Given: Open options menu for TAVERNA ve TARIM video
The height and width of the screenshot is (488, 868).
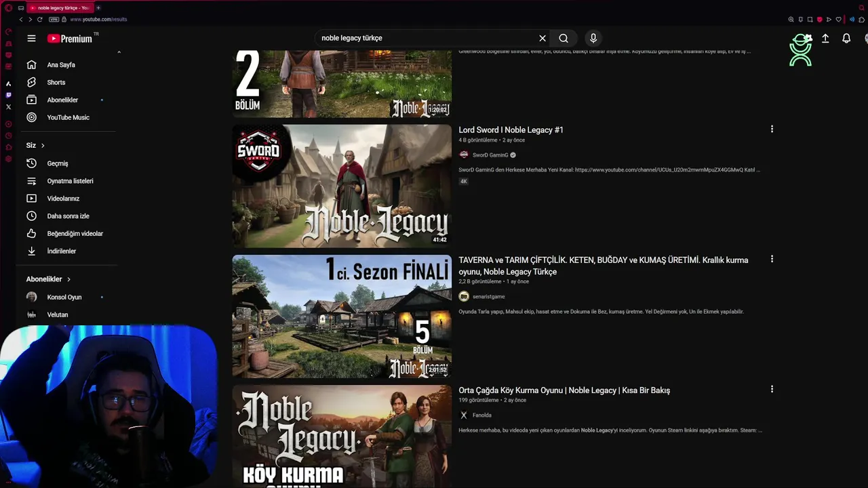Looking at the screenshot, I should coord(772,260).
